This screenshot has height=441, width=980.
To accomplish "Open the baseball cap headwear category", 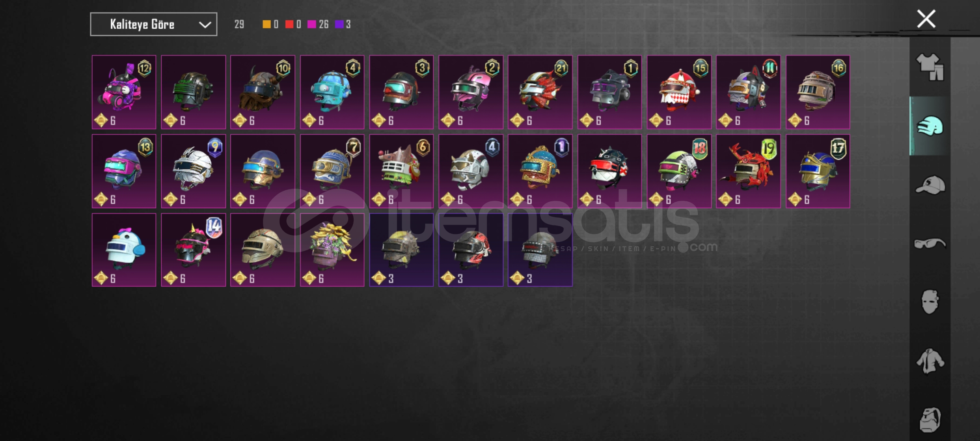I will pyautogui.click(x=930, y=185).
